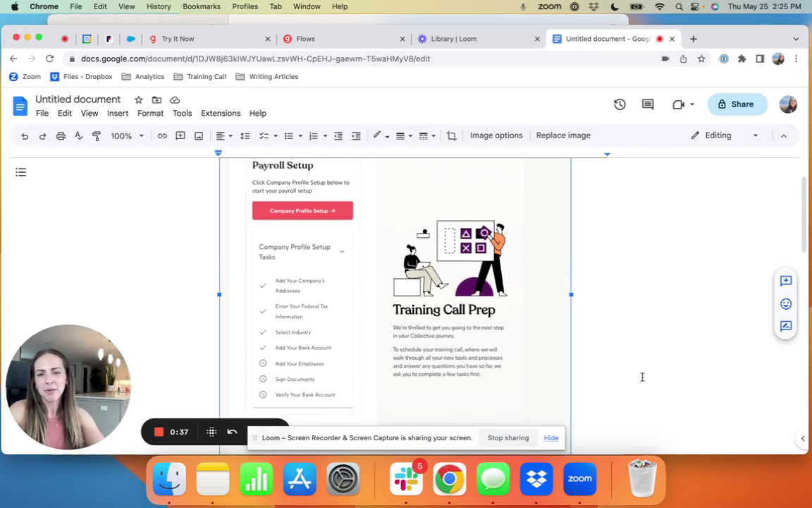Image resolution: width=812 pixels, height=508 pixels.
Task: Open comment history icon
Action: click(647, 104)
